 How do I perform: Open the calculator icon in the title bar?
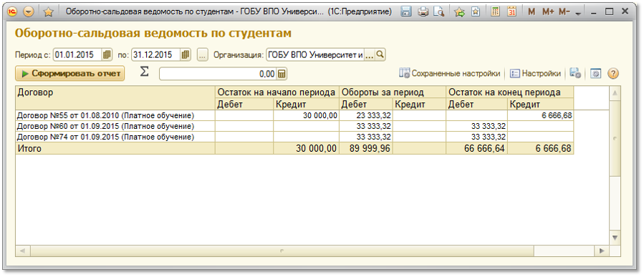tap(496, 12)
